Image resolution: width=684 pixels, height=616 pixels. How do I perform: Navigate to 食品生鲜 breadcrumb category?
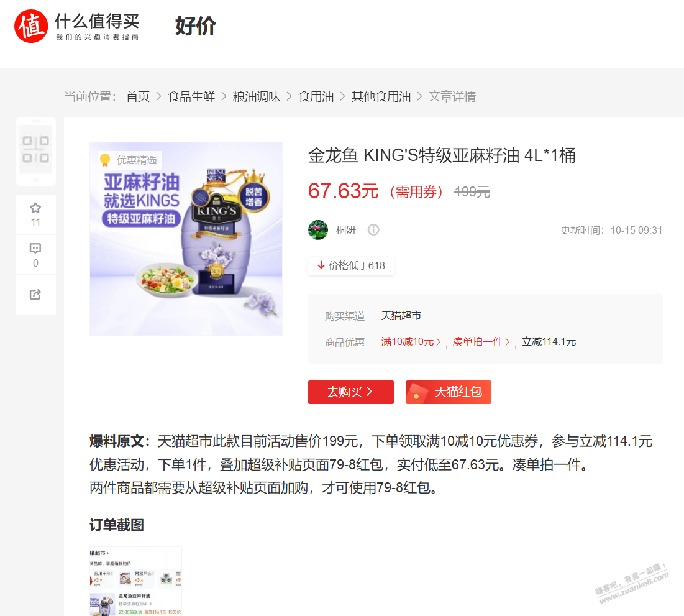click(191, 96)
